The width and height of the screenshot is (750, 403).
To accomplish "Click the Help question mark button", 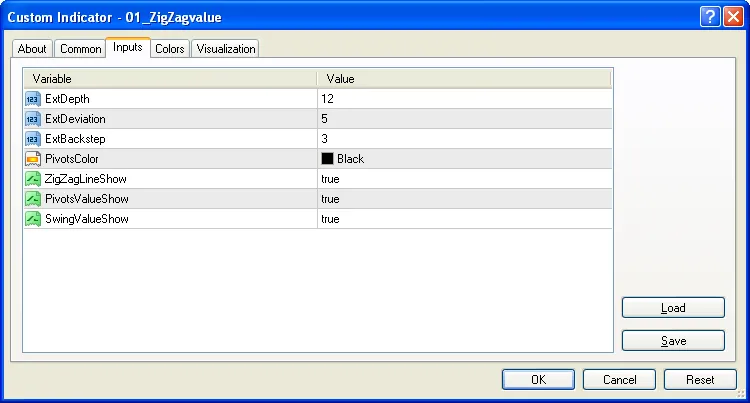I will coord(708,17).
